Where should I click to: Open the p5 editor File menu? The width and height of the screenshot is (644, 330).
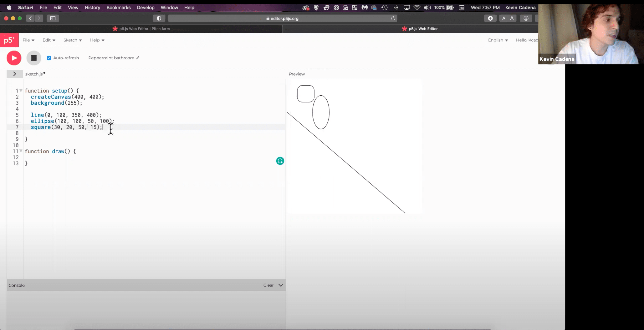(28, 40)
